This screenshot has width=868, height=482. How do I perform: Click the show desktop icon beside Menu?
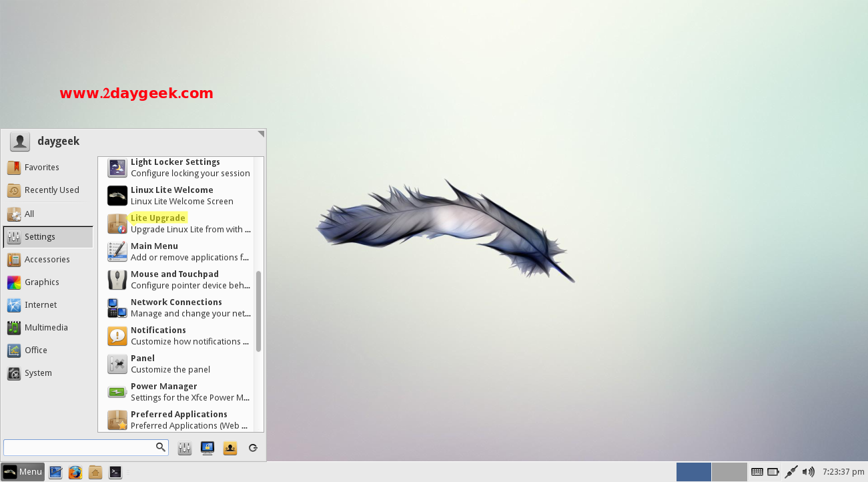tap(55, 472)
